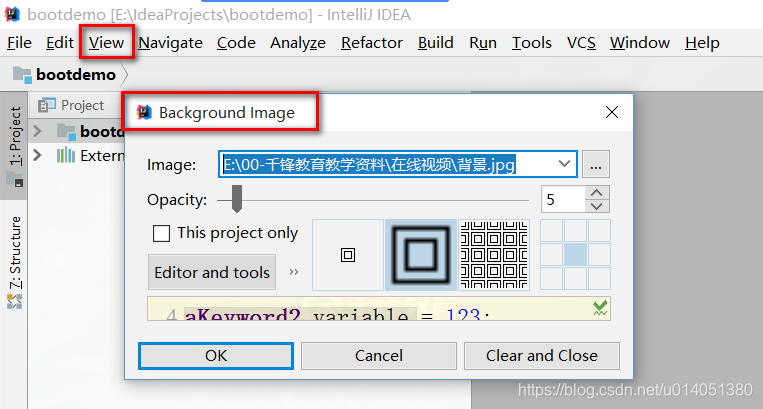
Task: Decrease opacity with the down spinner arrow
Action: tap(597, 206)
